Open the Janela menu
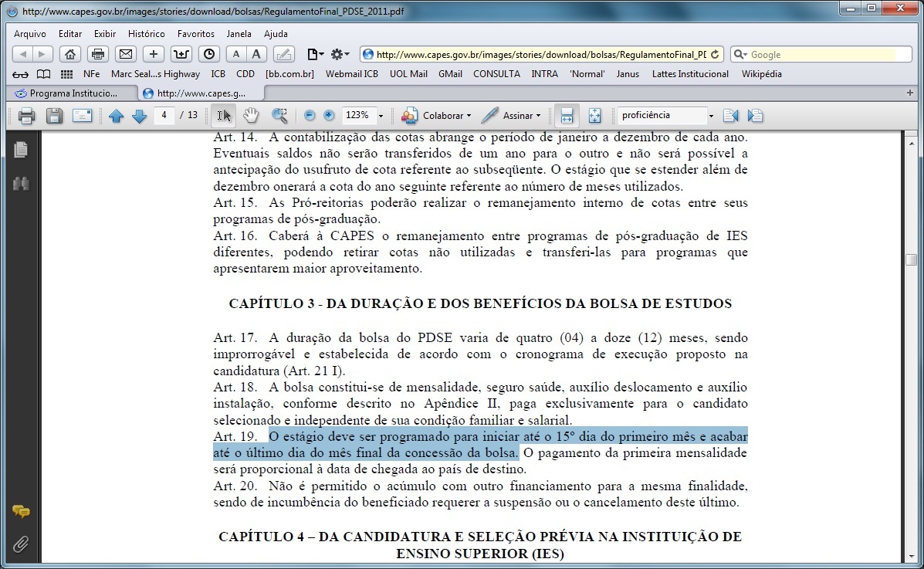Viewport: 924px width, 569px height. coord(239,34)
